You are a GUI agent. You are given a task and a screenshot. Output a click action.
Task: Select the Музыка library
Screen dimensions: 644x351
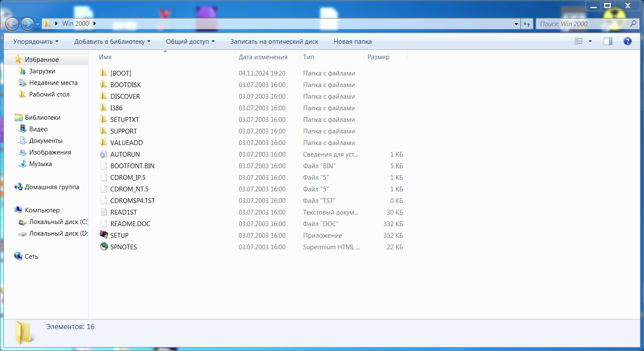click(x=40, y=164)
